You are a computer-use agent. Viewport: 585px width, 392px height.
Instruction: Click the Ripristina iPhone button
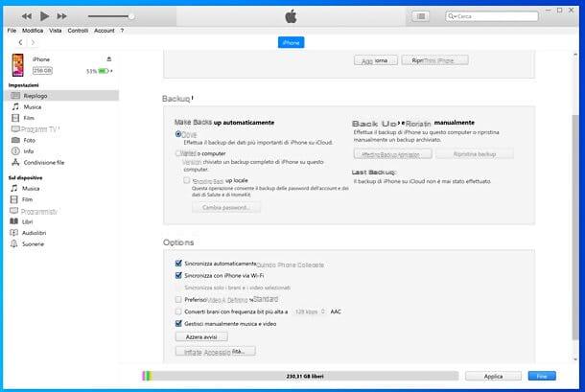(x=434, y=60)
